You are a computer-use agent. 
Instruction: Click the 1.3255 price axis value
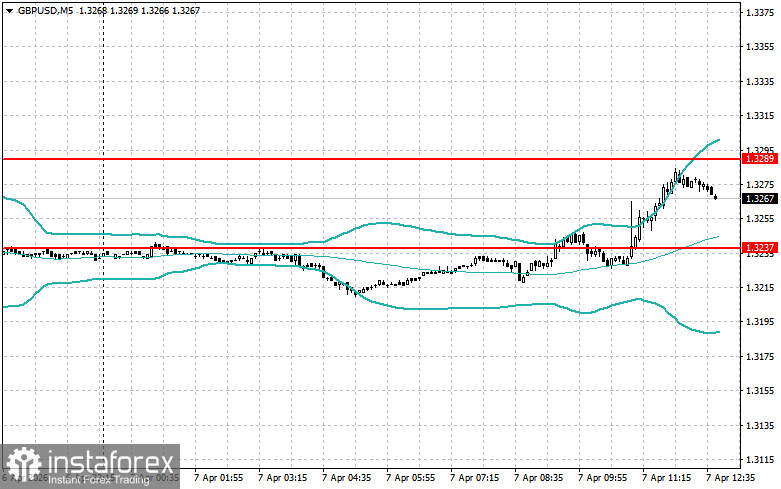click(760, 219)
